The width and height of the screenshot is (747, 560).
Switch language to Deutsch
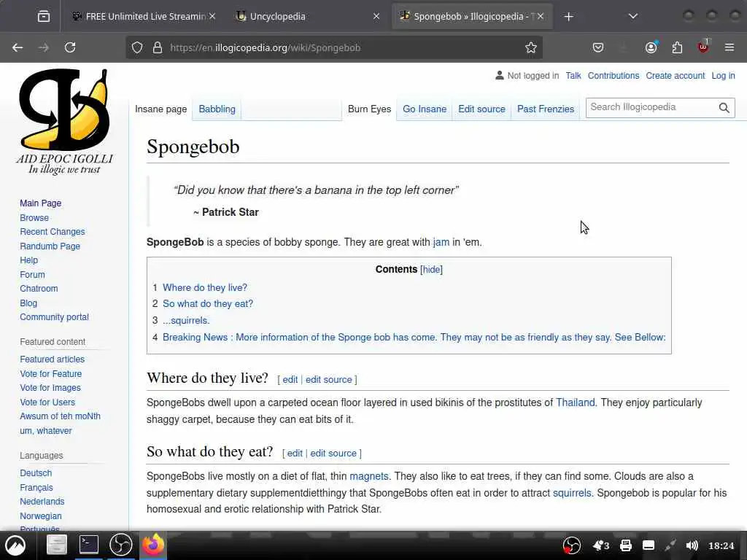(36, 473)
